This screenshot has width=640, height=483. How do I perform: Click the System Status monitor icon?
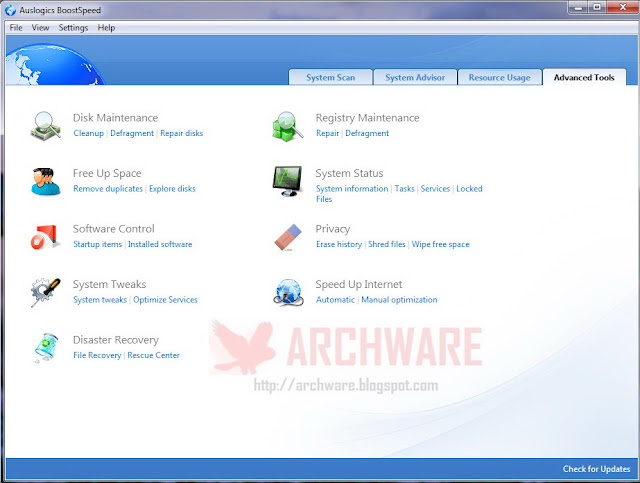pyautogui.click(x=288, y=181)
